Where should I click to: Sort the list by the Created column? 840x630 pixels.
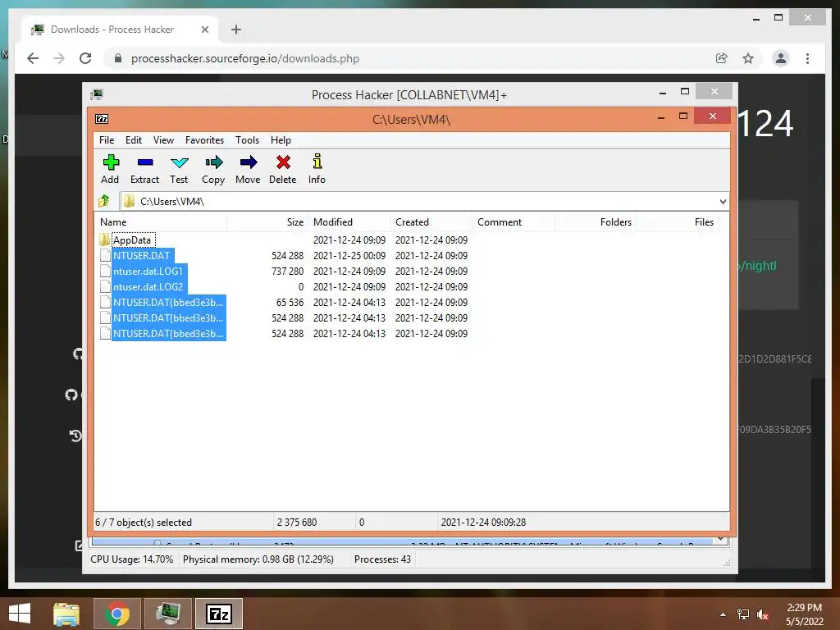(x=431, y=221)
